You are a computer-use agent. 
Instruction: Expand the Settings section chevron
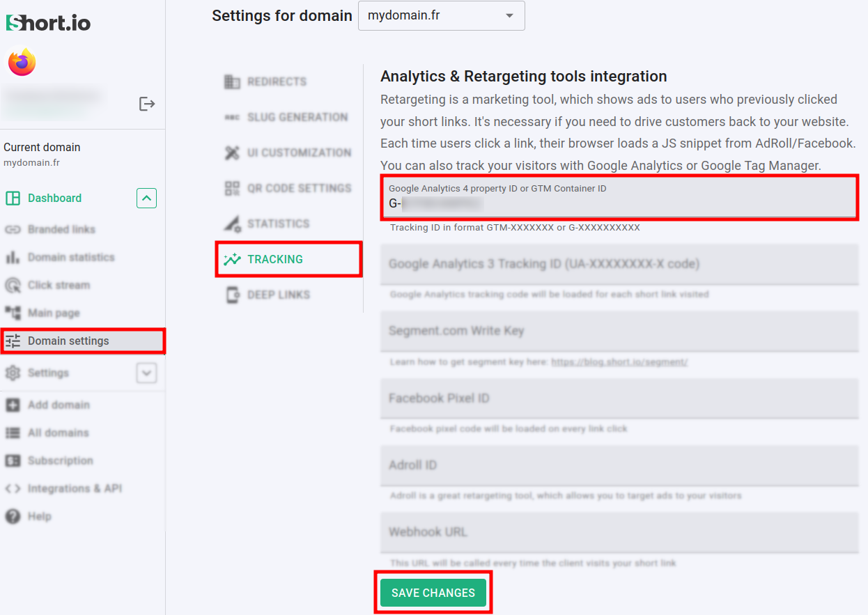pyautogui.click(x=146, y=373)
